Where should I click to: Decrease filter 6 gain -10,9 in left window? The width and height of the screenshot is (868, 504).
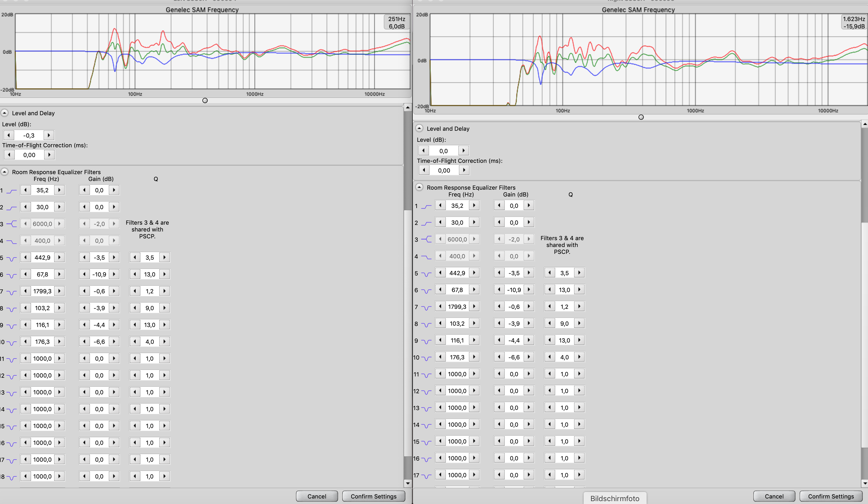[x=84, y=274]
